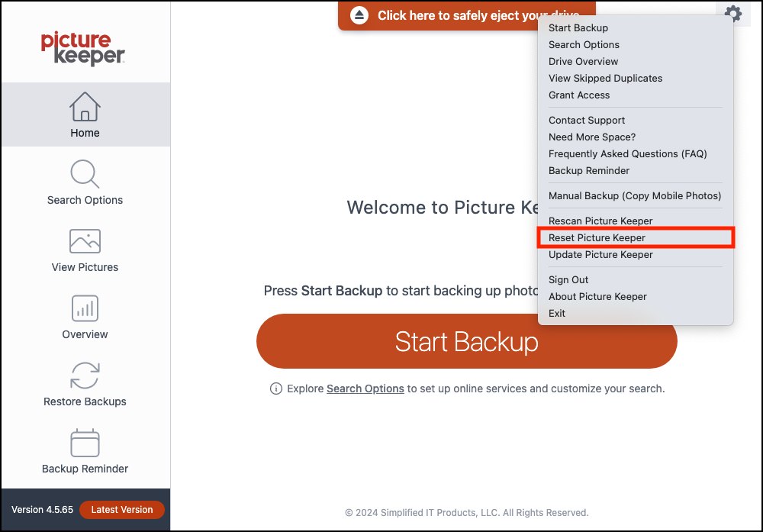The width and height of the screenshot is (763, 532).
Task: Open the Overview chart icon
Action: coord(85,308)
